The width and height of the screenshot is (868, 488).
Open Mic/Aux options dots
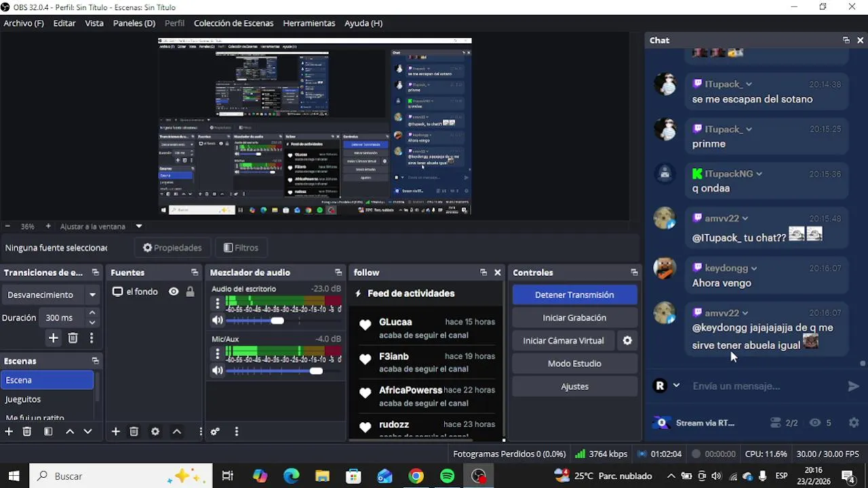[218, 354]
